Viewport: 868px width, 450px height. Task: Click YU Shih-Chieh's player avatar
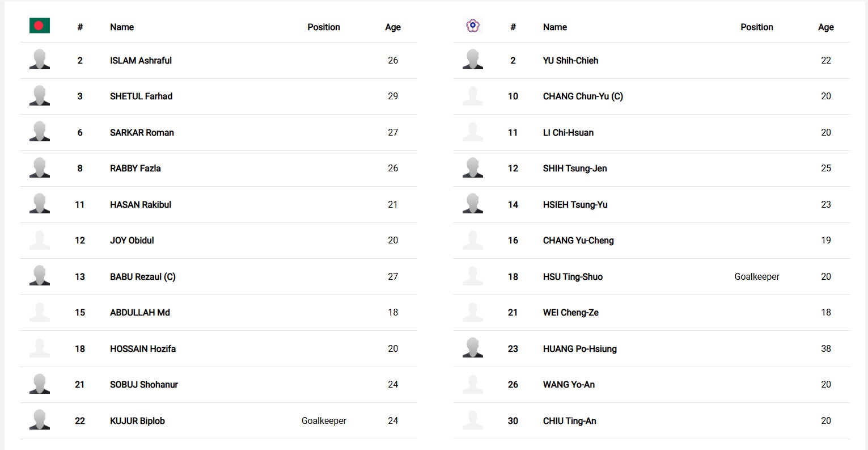(472, 60)
